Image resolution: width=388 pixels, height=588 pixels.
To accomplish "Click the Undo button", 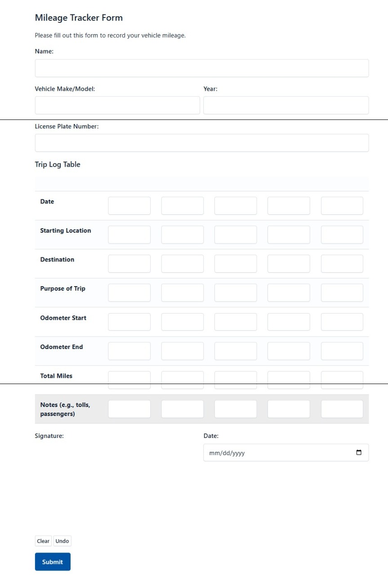I will (x=62, y=541).
